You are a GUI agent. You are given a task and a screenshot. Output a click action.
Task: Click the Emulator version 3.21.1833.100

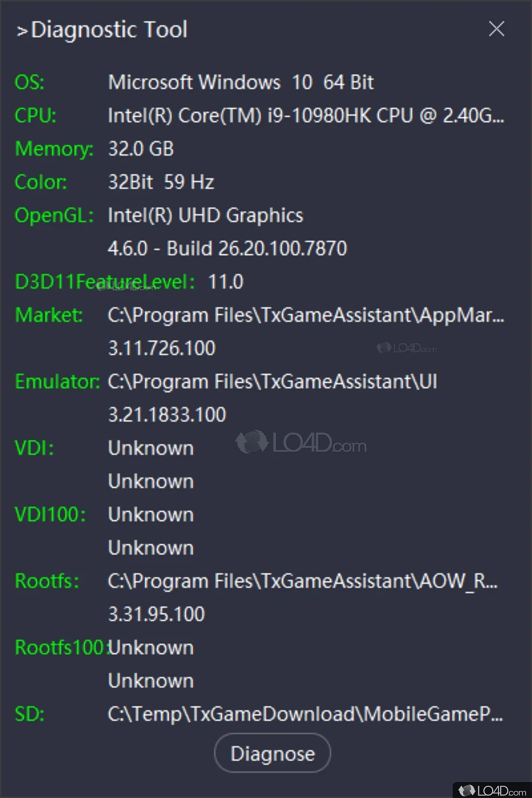tap(167, 415)
